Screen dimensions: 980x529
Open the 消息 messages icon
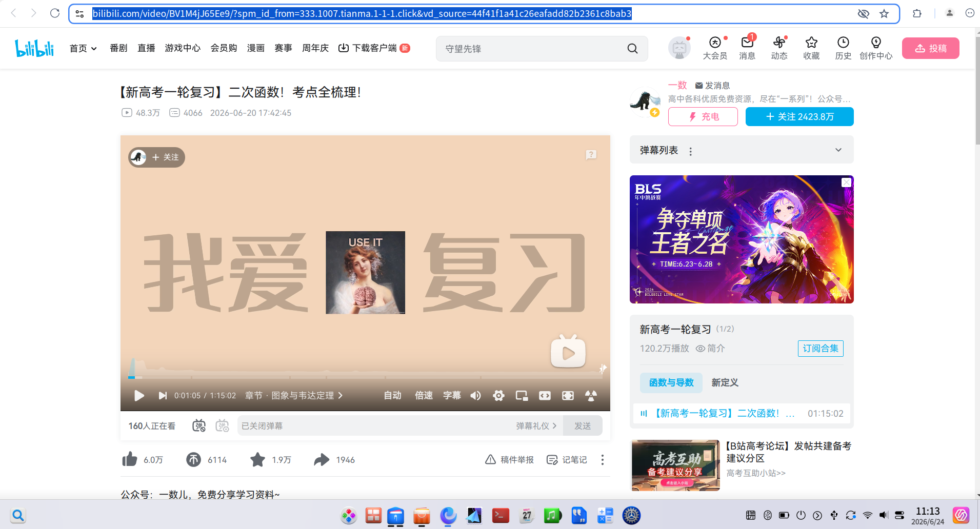tap(747, 48)
